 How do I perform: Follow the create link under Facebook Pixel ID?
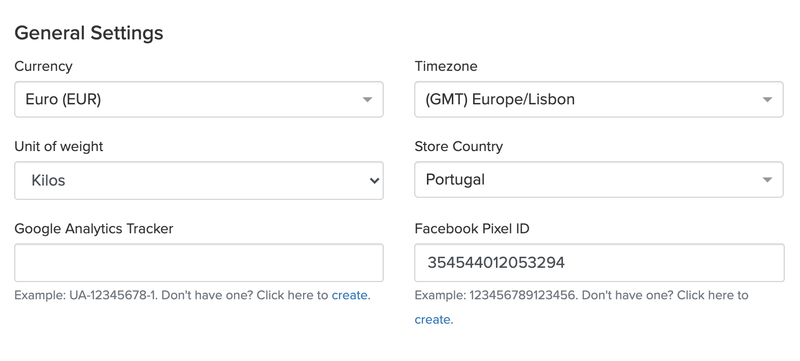(x=432, y=320)
